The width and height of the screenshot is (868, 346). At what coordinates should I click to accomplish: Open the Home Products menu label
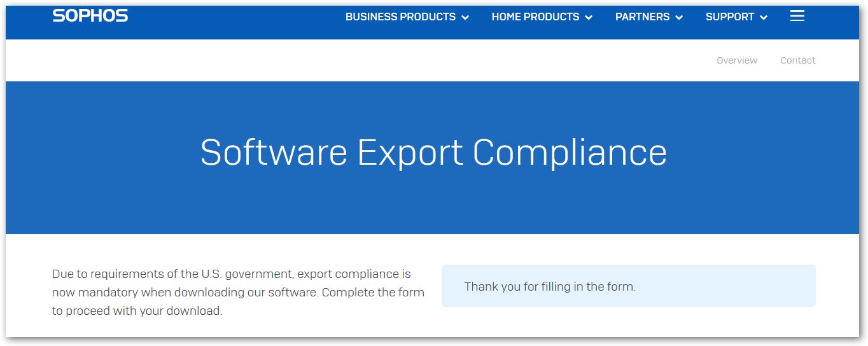535,17
